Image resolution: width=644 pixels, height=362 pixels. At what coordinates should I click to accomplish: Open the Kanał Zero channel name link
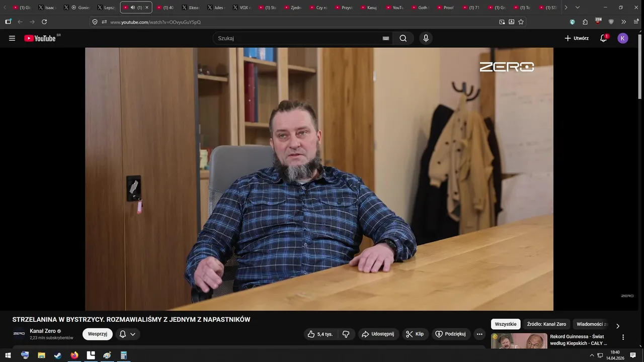43,331
